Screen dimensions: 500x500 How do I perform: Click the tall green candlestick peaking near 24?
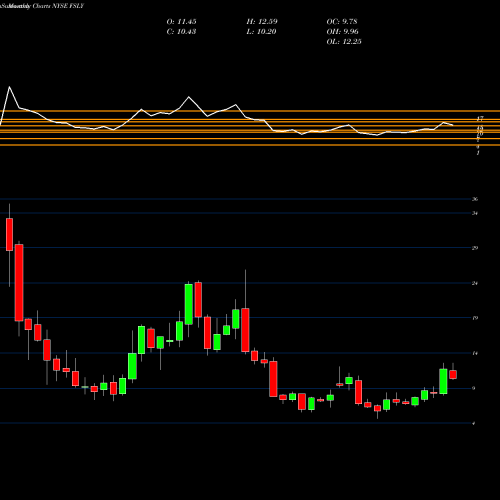[189, 304]
